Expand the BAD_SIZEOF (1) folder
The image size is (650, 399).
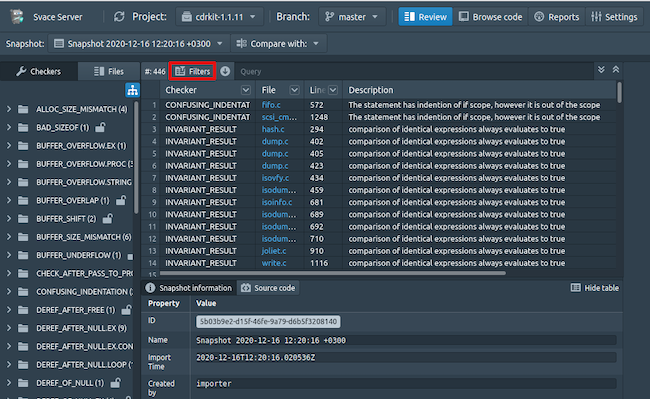(x=9, y=128)
